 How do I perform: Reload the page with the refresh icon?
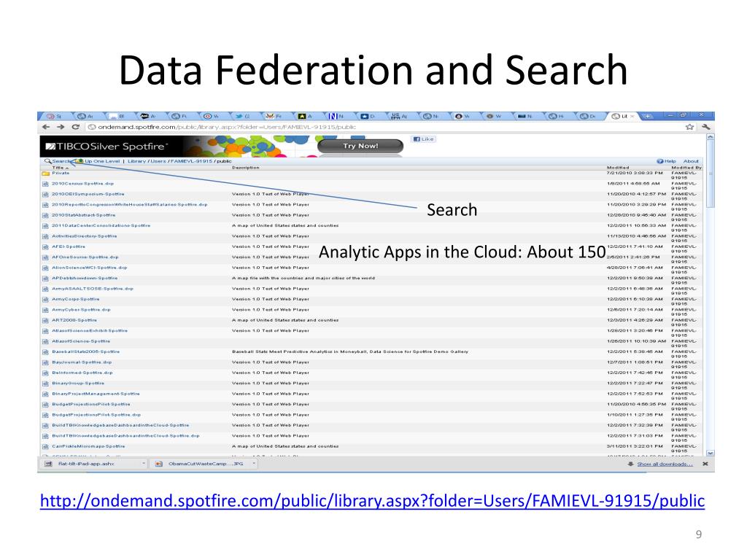click(x=75, y=127)
